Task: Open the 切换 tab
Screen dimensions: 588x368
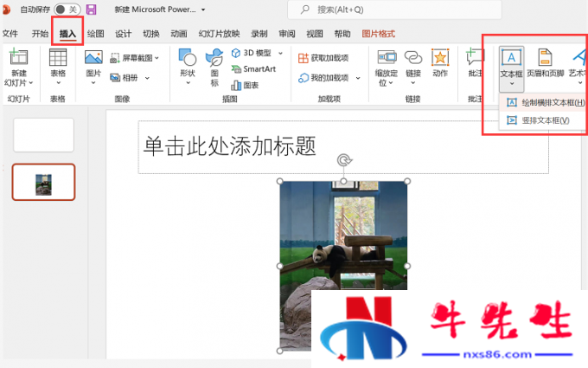Action: pyautogui.click(x=151, y=34)
